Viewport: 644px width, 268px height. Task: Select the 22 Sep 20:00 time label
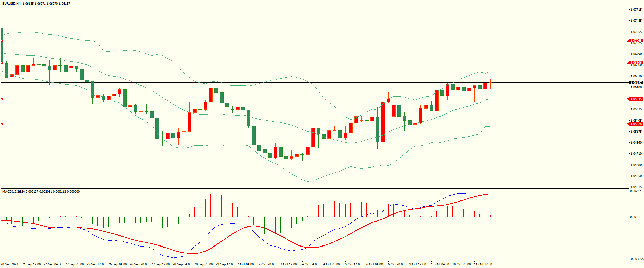74,264
